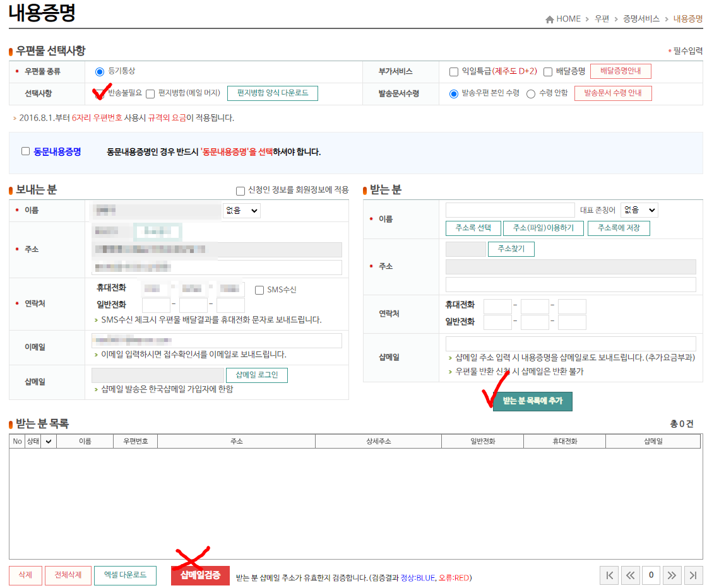The width and height of the screenshot is (707, 588).
Task: Click 샵메일검증 red button
Action: [200, 575]
